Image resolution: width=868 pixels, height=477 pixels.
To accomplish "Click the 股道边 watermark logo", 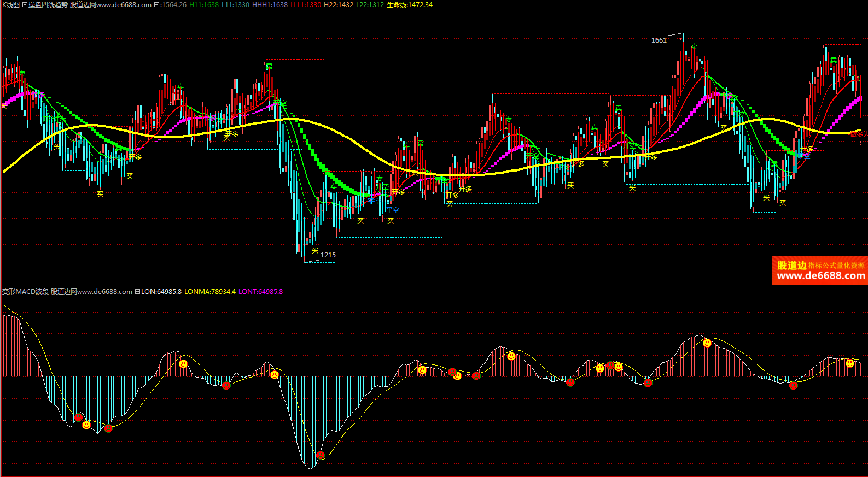I will pos(791,266).
